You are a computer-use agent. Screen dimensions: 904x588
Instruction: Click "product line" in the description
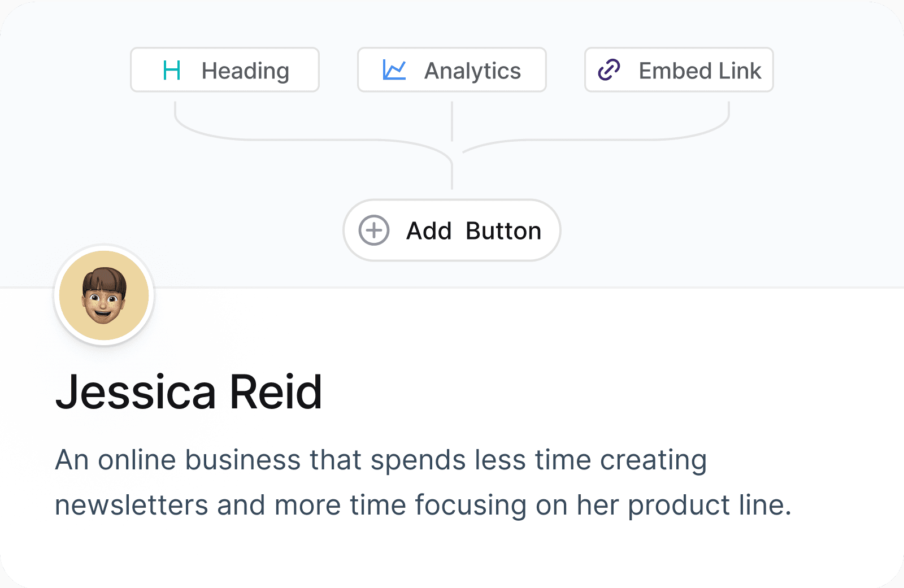tap(709, 505)
